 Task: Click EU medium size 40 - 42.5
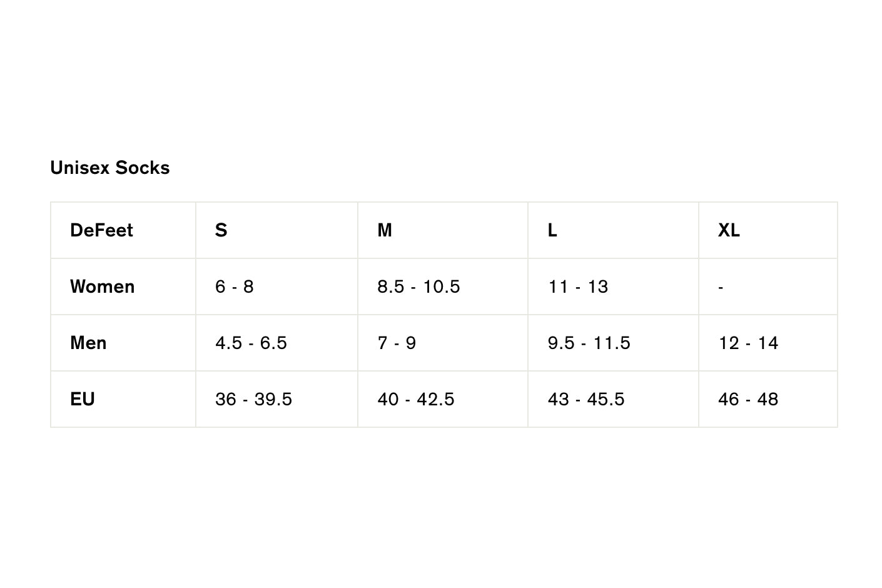416,399
